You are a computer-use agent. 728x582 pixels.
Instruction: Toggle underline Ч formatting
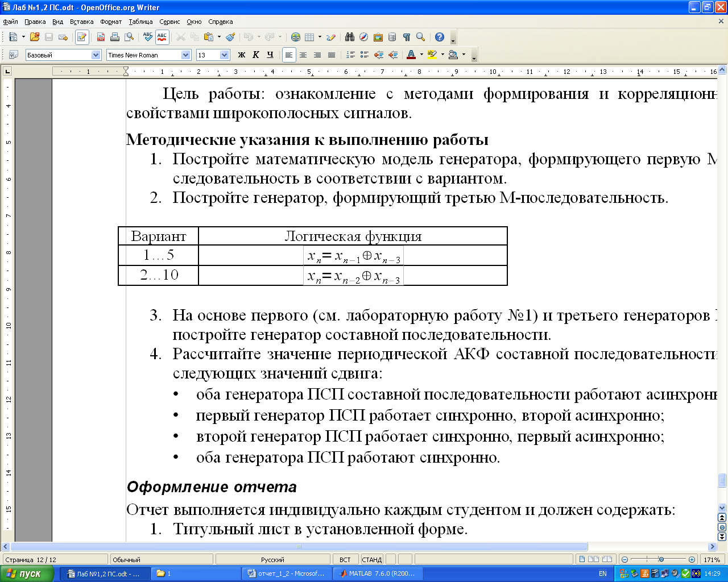click(x=270, y=55)
